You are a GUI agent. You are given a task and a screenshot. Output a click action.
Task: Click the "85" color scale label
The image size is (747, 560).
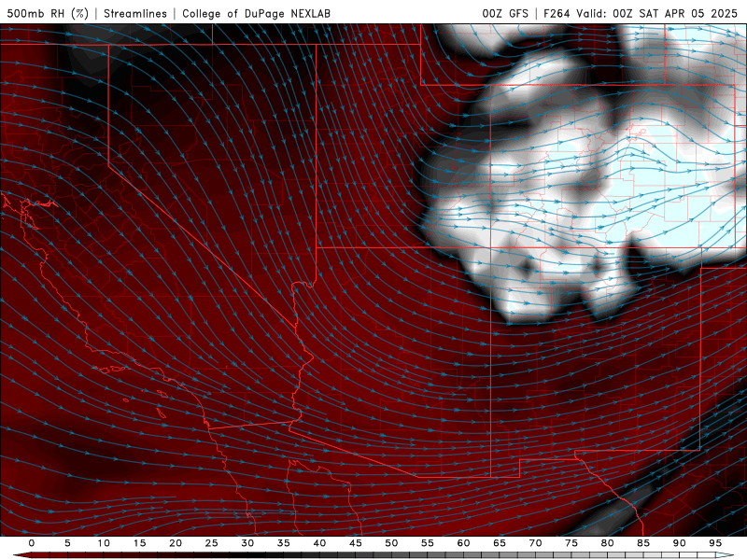tap(643, 543)
